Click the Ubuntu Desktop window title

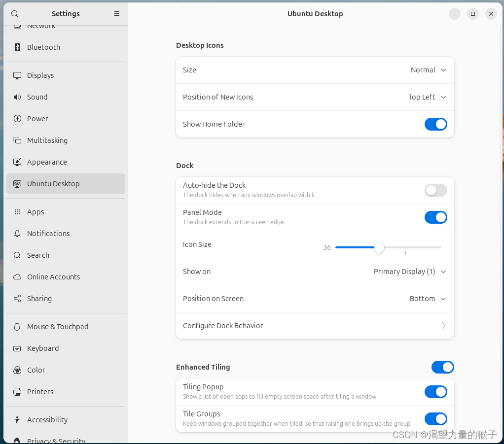pos(315,14)
